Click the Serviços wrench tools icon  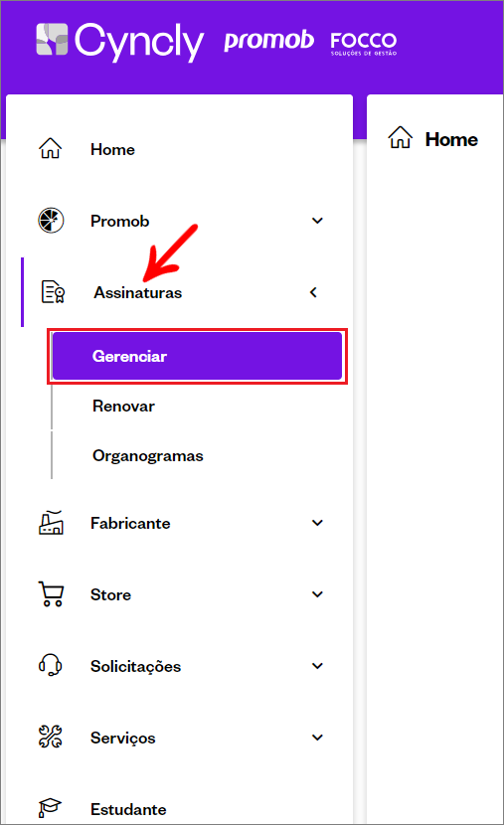point(51,737)
